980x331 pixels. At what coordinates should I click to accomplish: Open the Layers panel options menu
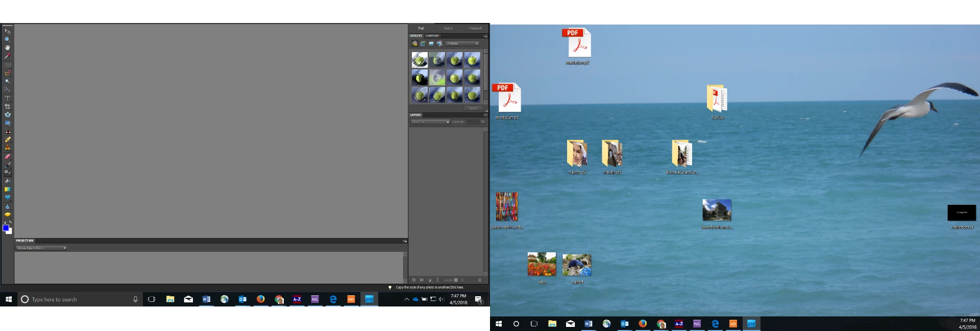pyautogui.click(x=485, y=115)
